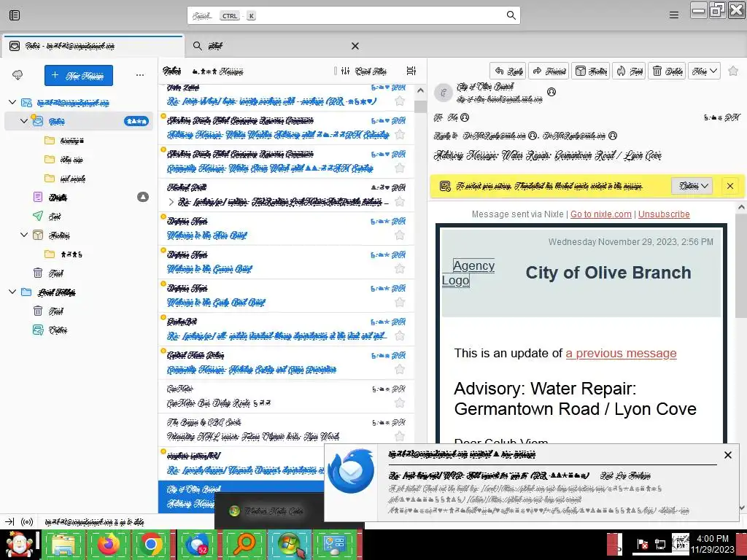Mark the open message as Junk
Image resolution: width=747 pixels, height=560 pixels.
click(x=629, y=71)
